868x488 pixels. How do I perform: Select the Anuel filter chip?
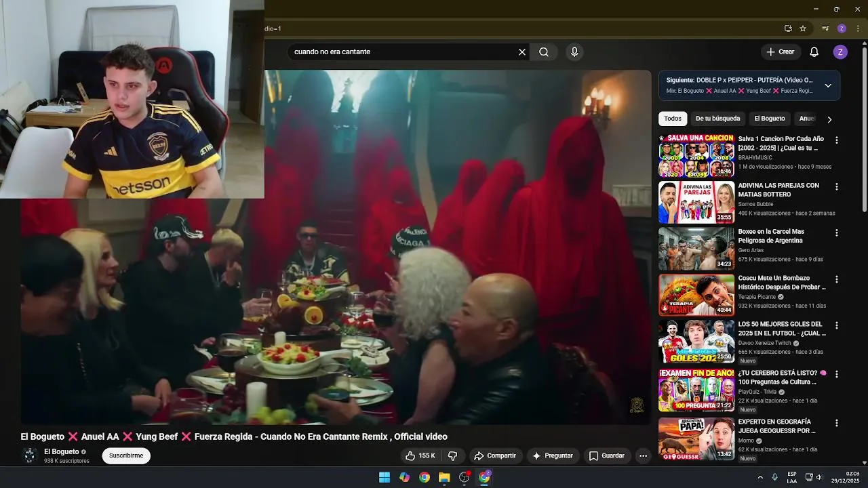pos(806,119)
